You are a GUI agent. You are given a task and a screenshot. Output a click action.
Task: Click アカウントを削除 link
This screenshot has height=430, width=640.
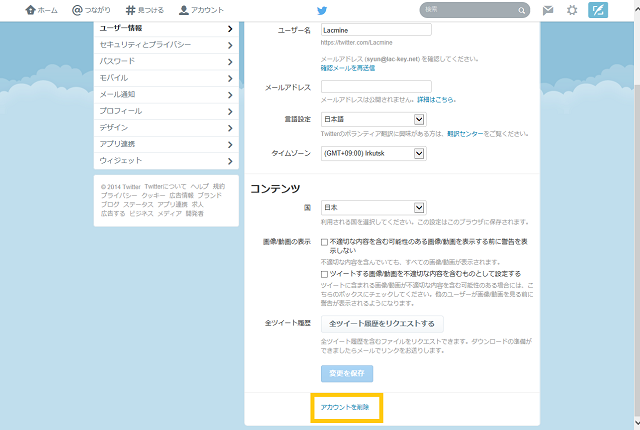pos(345,407)
